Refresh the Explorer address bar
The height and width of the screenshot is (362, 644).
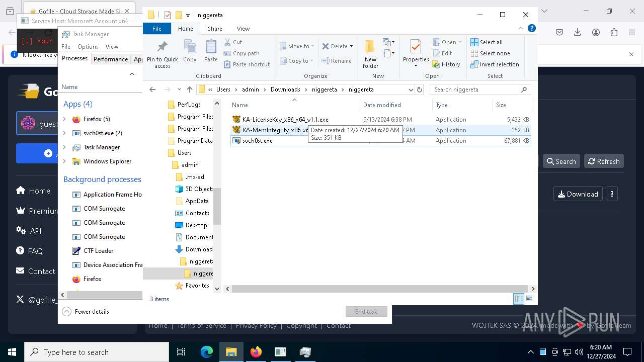[x=420, y=89]
